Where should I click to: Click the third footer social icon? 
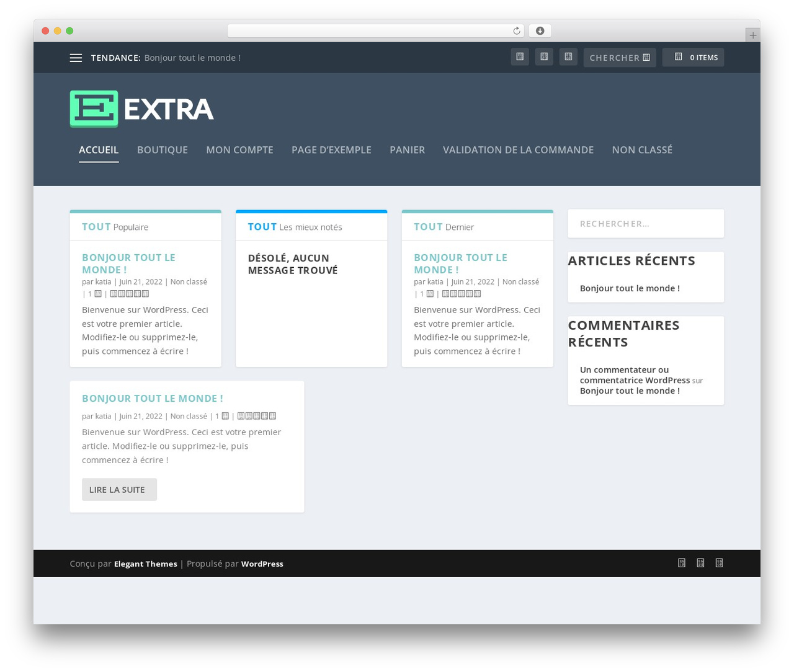click(x=719, y=563)
